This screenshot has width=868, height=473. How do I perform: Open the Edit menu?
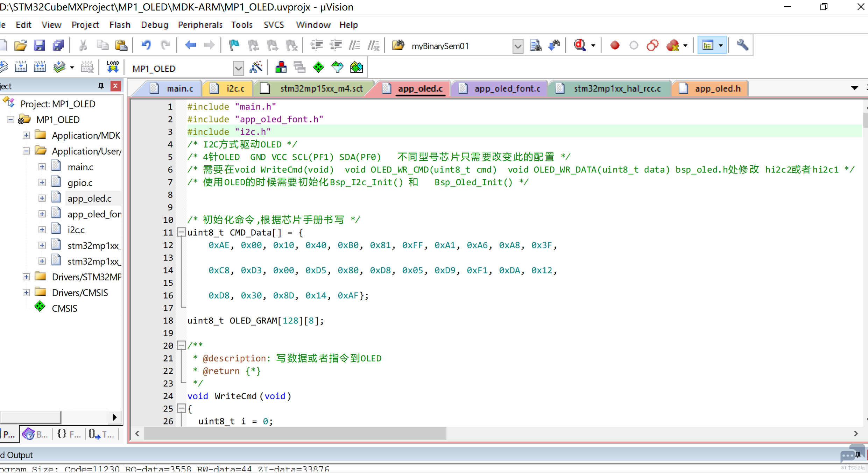(23, 25)
